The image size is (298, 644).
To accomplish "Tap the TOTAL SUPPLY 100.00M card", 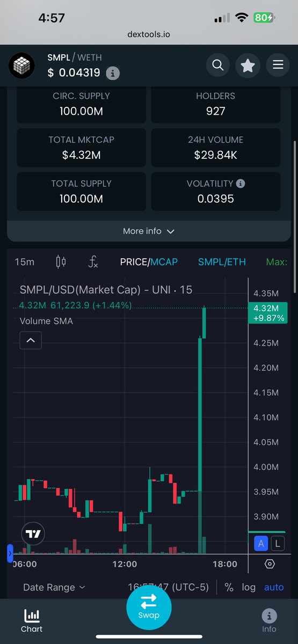I will (x=82, y=191).
